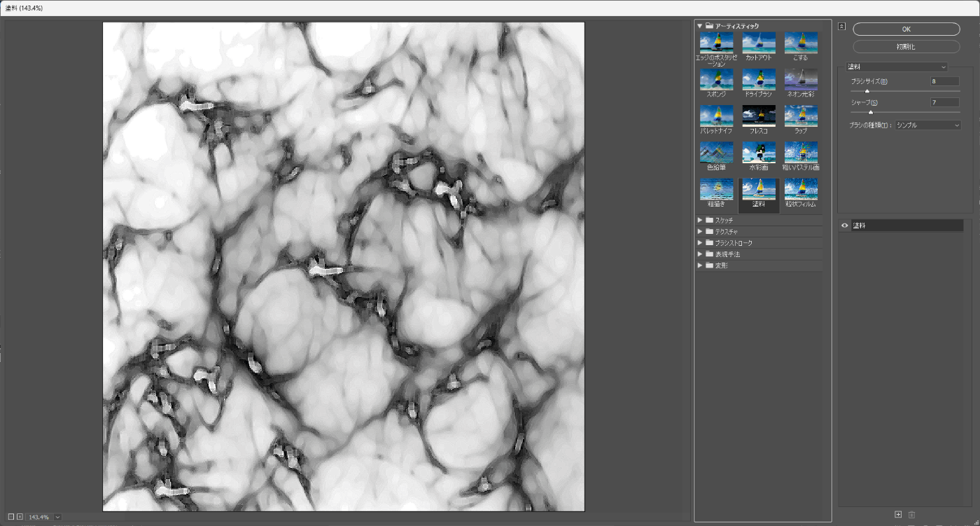Zoom in the preview with the plus button

[20, 517]
